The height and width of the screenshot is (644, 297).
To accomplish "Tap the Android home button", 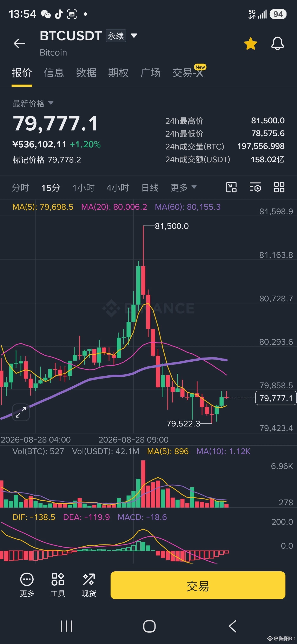I will pos(149,626).
